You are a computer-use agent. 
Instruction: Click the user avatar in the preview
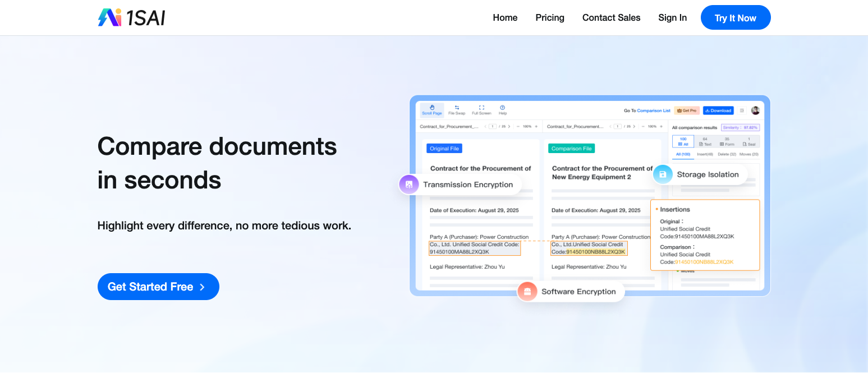[755, 110]
